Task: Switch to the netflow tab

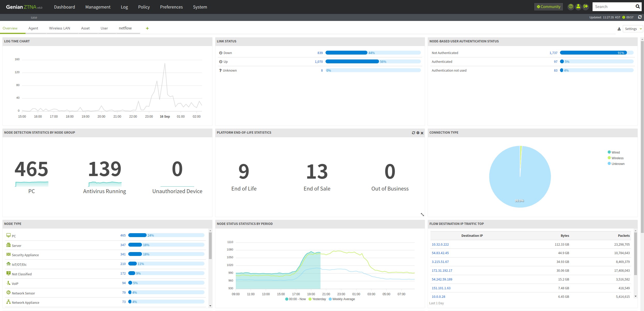Action: click(125, 28)
